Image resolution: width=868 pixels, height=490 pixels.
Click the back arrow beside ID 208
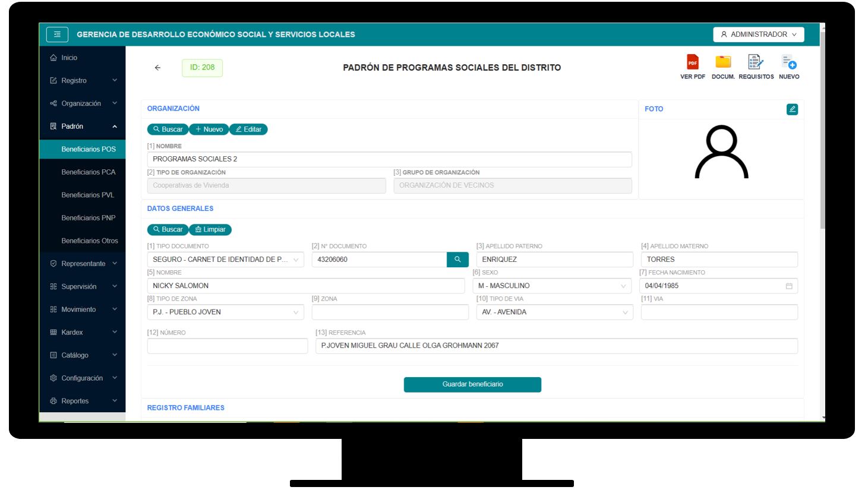pos(157,68)
